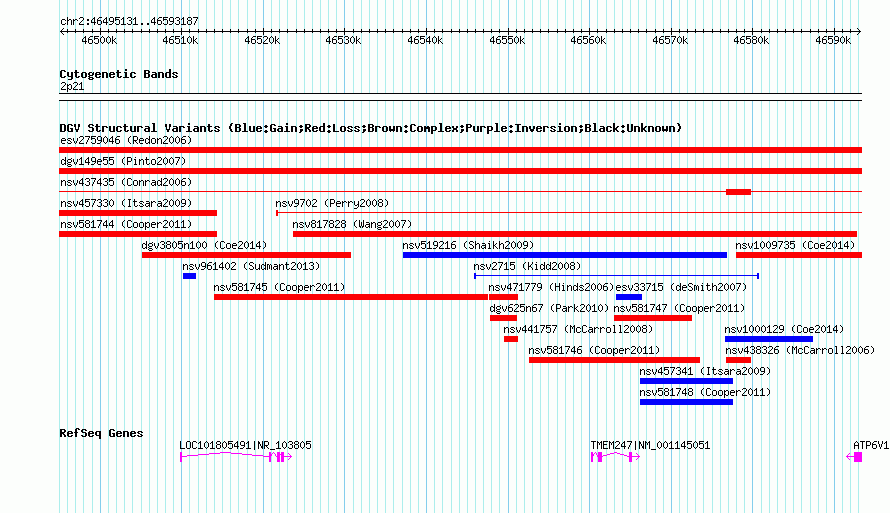Click the 2p21 cytogenetic band label
This screenshot has height=513, width=890.
pos(72,86)
